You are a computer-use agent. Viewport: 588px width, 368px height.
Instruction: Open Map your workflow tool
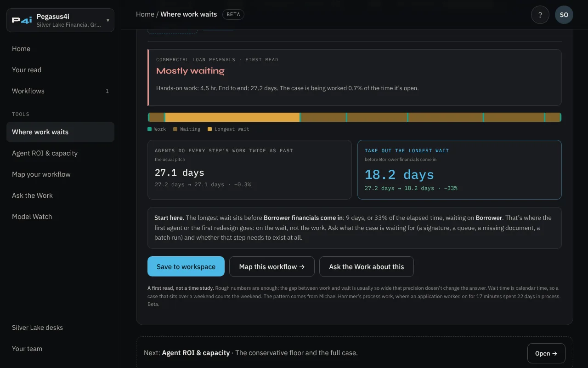(x=60, y=174)
